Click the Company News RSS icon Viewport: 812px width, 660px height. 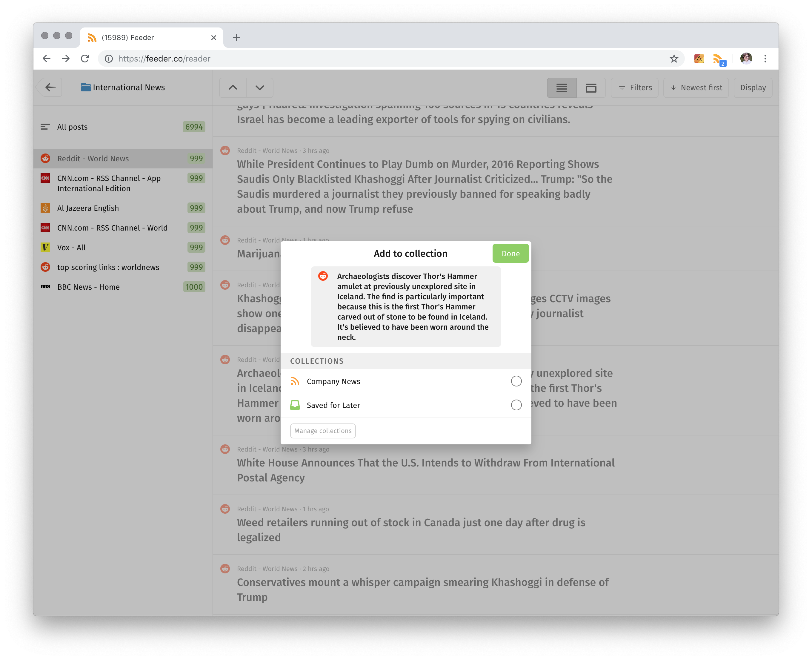pyautogui.click(x=295, y=381)
